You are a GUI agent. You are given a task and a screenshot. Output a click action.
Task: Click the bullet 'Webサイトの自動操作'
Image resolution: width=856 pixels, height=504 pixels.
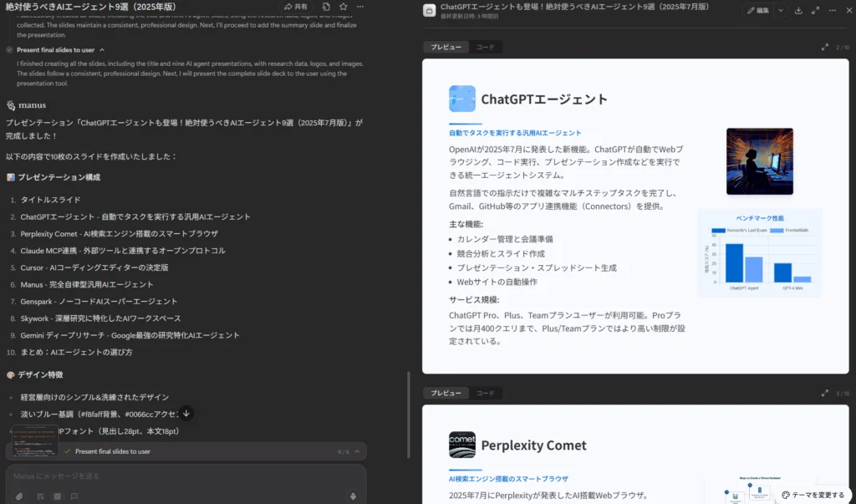pos(497,282)
